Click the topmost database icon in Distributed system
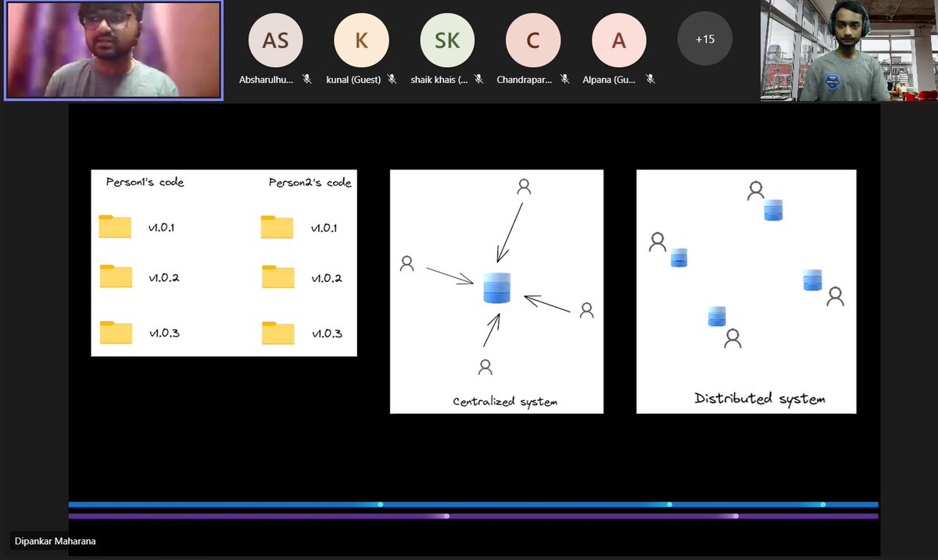 click(x=774, y=209)
